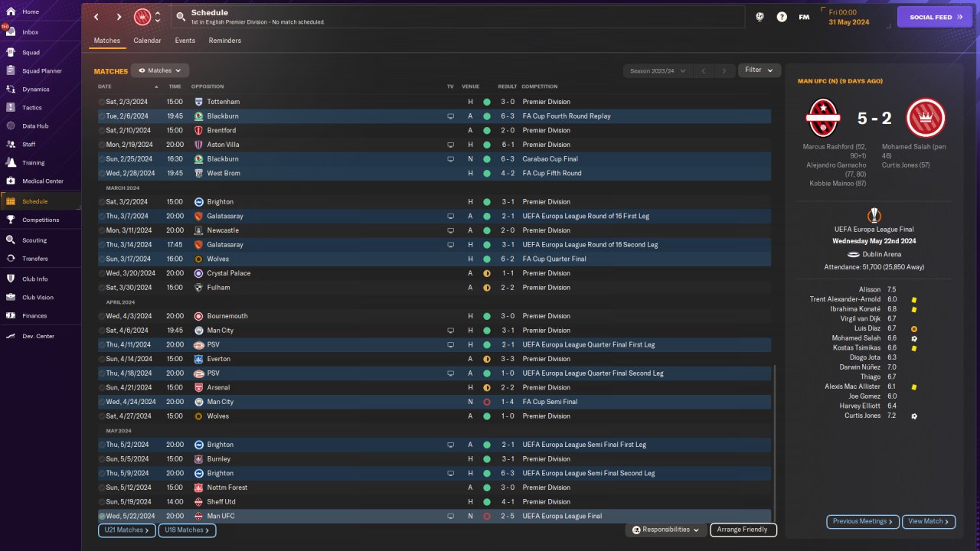Click the View Match button
The image size is (980, 551).
[x=929, y=521]
